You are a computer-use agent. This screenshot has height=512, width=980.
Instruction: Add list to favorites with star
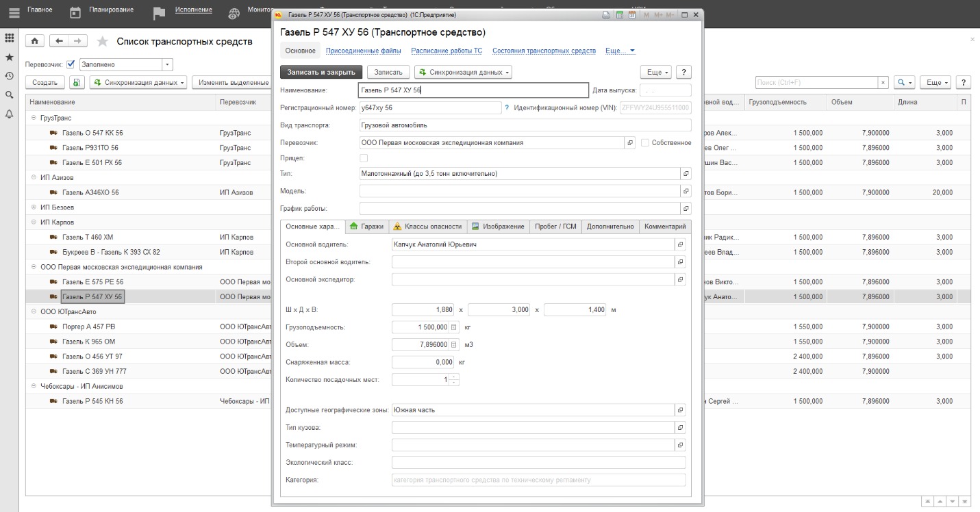pos(103,42)
